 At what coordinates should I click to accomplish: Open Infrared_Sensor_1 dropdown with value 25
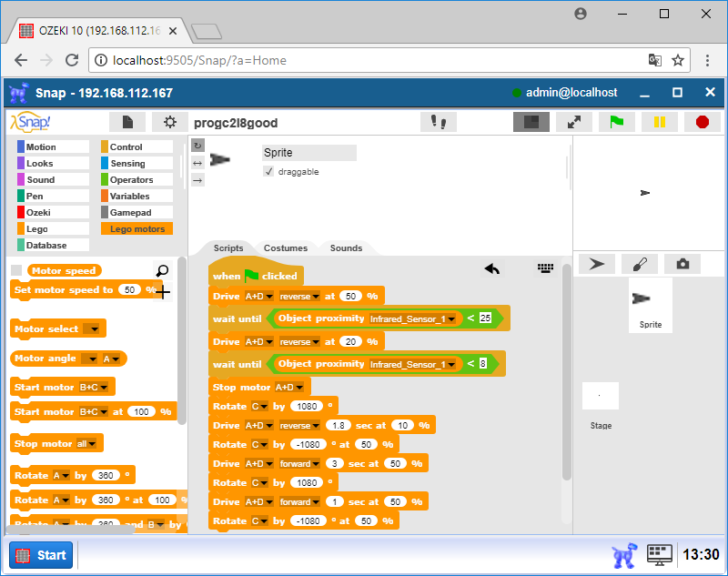(412, 318)
